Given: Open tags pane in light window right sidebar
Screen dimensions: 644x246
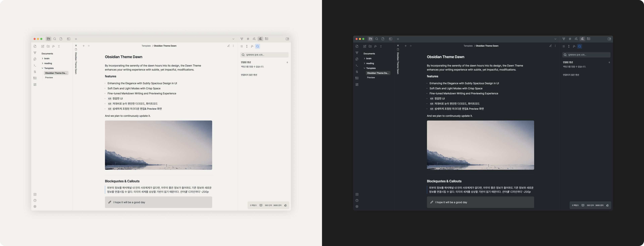Looking at the screenshot, I should (248, 39).
